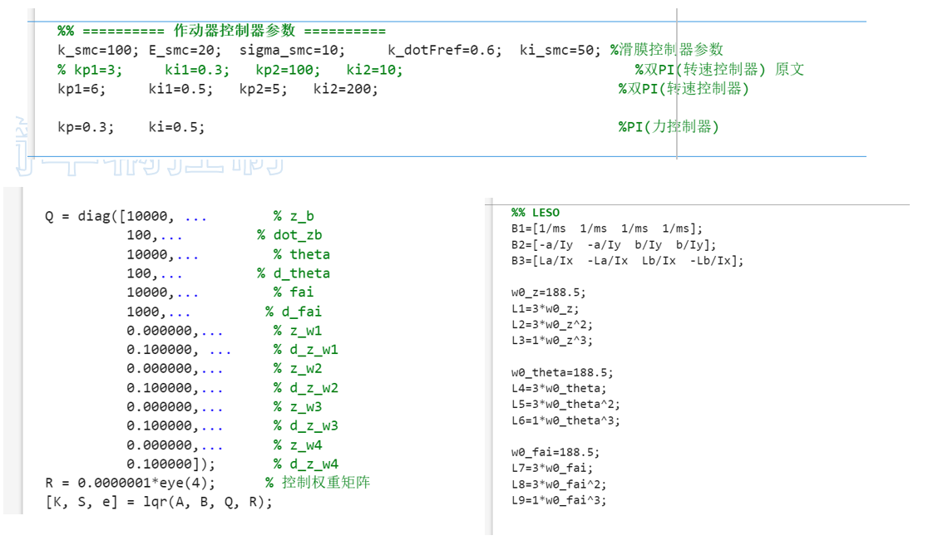Click the PI(力控制器) comment
Screen dimensions: 938x560
click(x=669, y=126)
